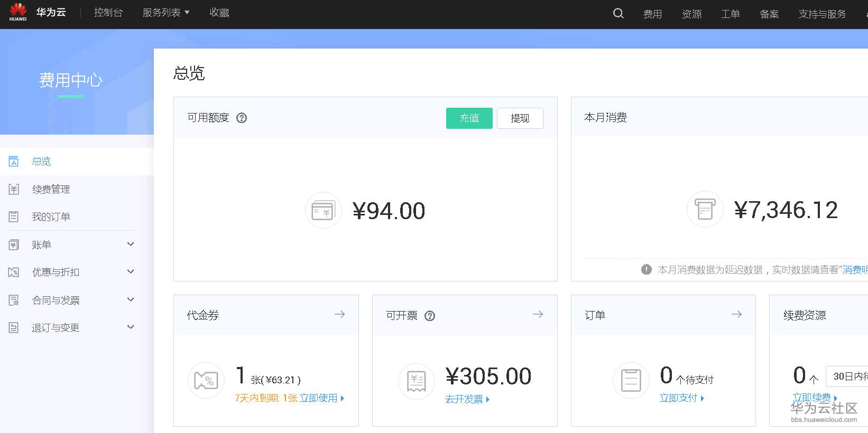The width and height of the screenshot is (868, 433).
Task: Click the 7天内到期: 1张 text
Action: pyautogui.click(x=266, y=398)
